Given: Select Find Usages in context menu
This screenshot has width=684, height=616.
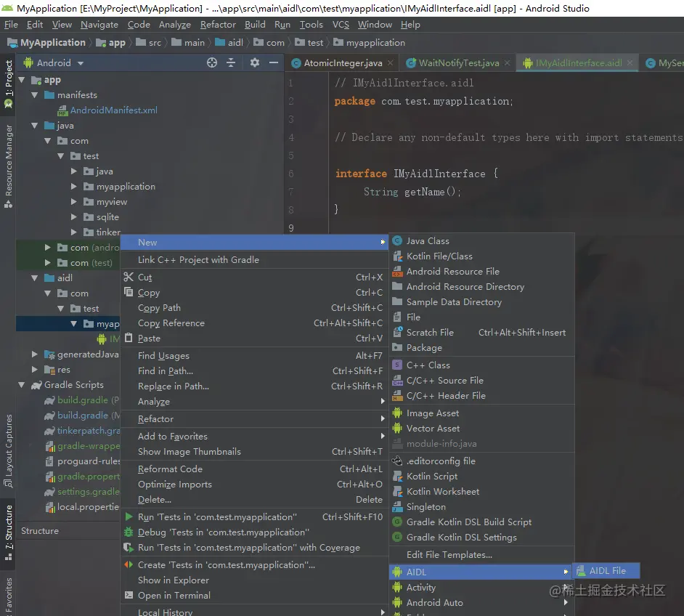Looking at the screenshot, I should pos(254,356).
